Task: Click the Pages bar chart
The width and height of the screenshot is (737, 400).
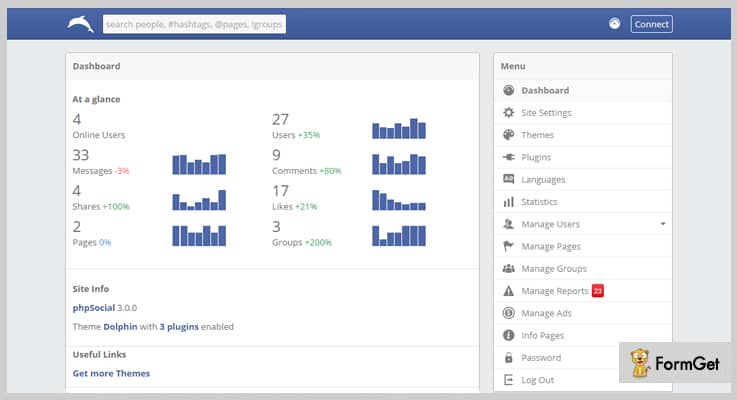Action: coord(199,235)
